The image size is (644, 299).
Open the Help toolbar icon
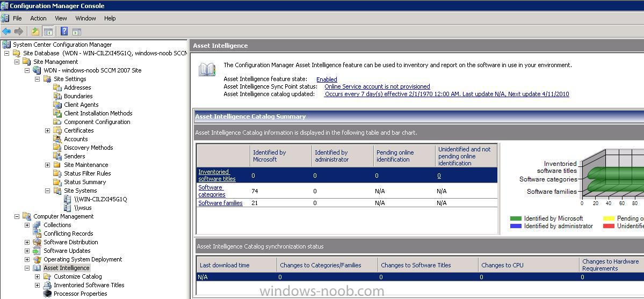(x=64, y=32)
